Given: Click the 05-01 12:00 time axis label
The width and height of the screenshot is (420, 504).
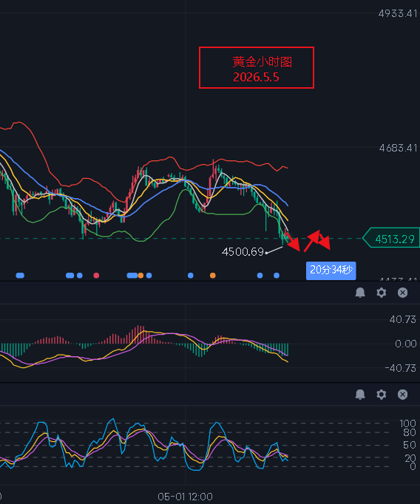Looking at the screenshot, I should pos(186,497).
